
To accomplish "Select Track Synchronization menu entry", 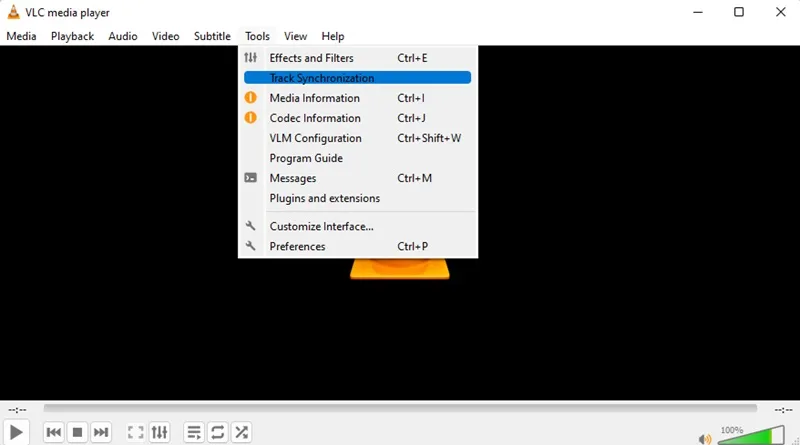I will click(x=357, y=78).
